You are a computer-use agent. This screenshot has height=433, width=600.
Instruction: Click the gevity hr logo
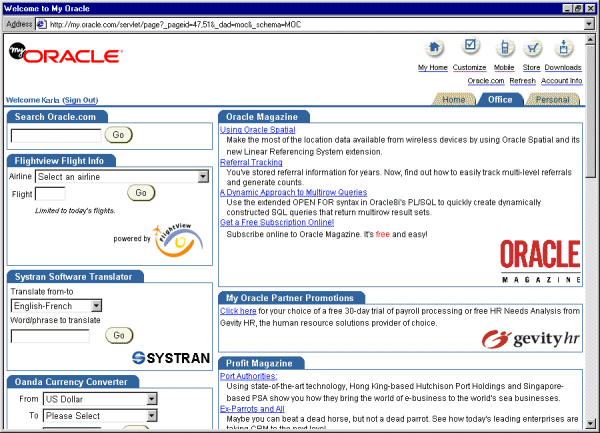(531, 339)
